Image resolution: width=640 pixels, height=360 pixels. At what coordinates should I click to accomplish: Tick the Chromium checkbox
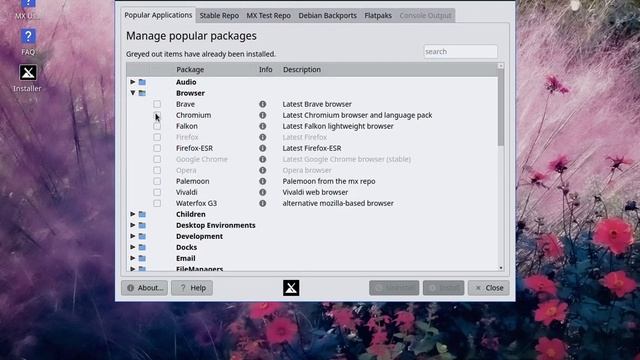pos(157,115)
